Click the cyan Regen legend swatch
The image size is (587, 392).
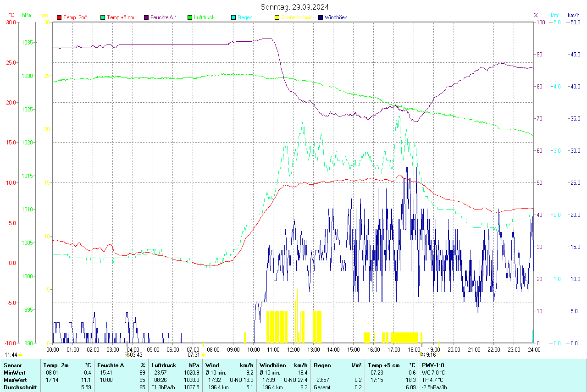coord(233,17)
